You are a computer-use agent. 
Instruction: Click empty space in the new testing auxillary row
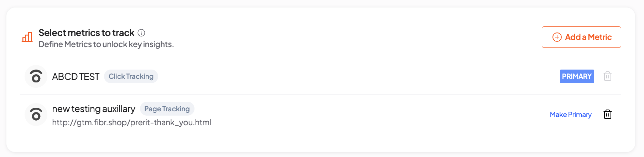[x=356, y=114]
